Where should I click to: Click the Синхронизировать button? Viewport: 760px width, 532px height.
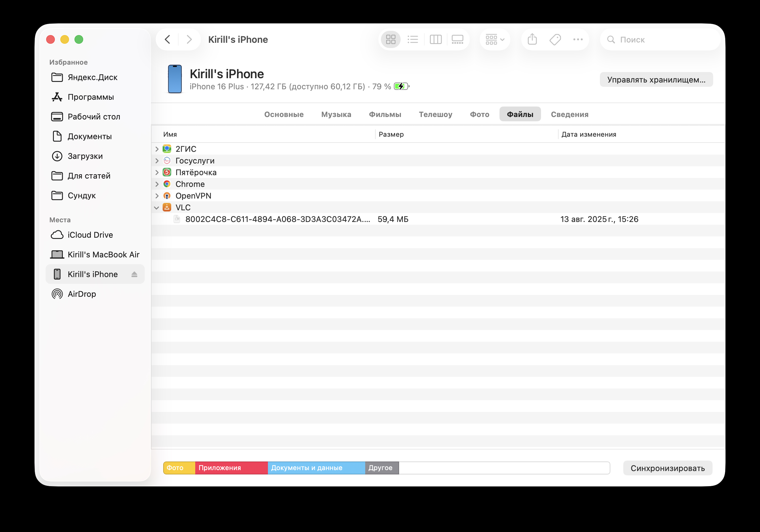(x=668, y=468)
